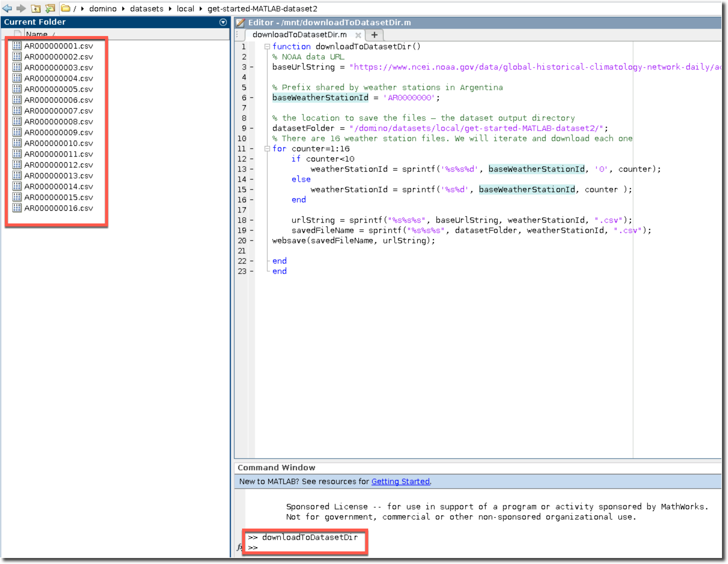
Task: Click the folder icon starting the address path
Action: (x=66, y=8)
